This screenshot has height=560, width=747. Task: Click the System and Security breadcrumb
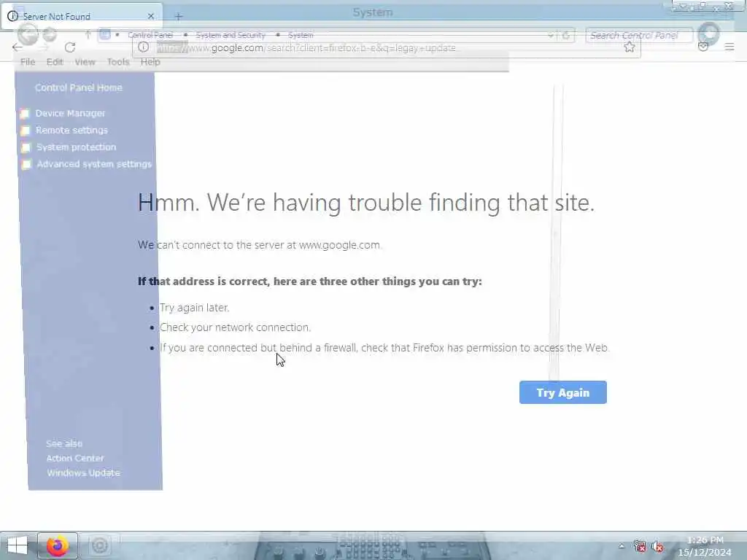[x=231, y=35]
